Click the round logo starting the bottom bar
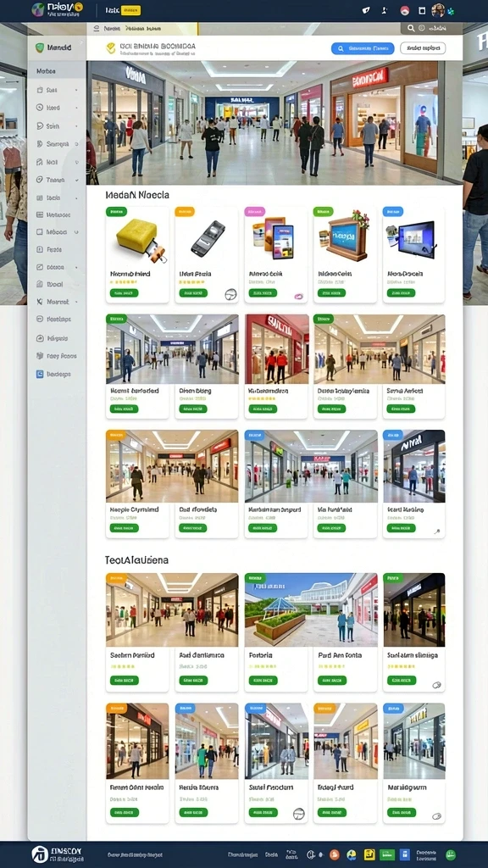 (x=39, y=854)
